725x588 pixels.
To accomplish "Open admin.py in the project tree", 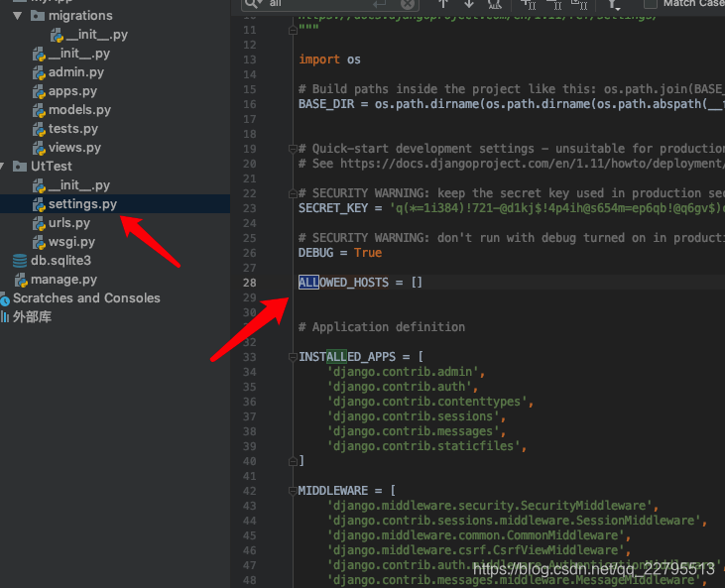I will 75,72.
